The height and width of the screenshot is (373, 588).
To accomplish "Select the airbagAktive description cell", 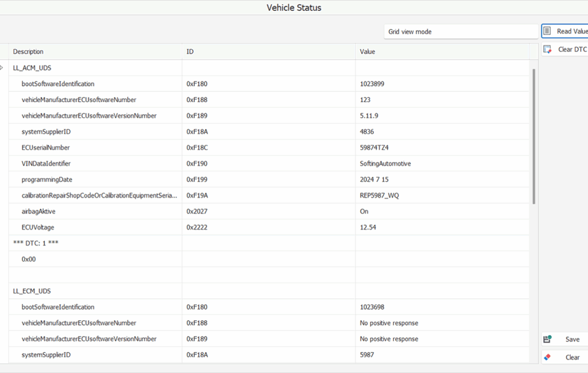I will pyautogui.click(x=95, y=211).
